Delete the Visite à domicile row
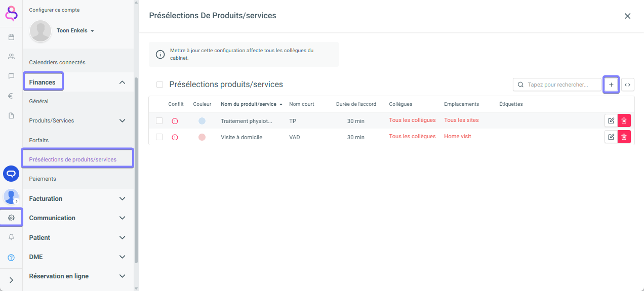 coord(624,137)
